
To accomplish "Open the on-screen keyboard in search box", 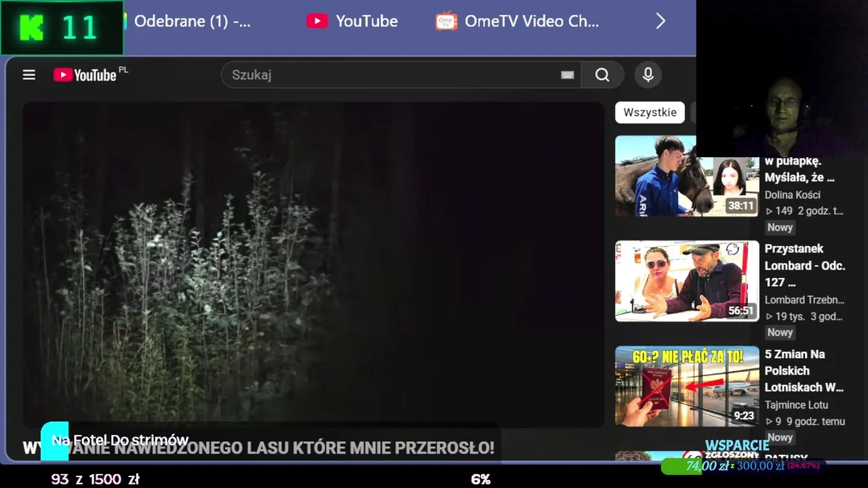I will coord(568,75).
